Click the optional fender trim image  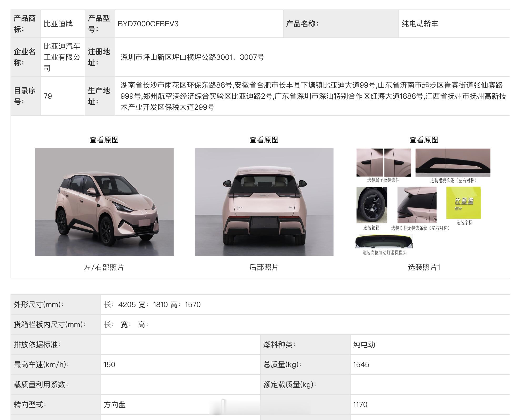383,163
